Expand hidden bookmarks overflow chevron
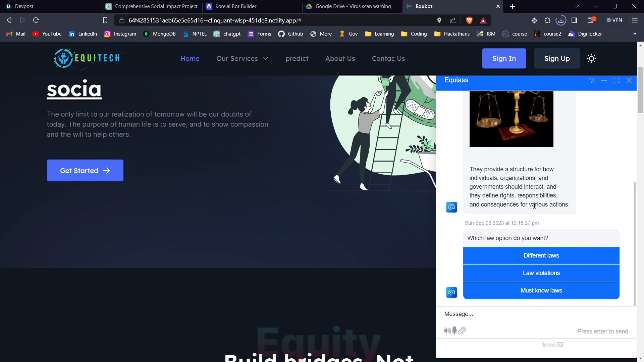The height and width of the screenshot is (362, 644). 634,34
